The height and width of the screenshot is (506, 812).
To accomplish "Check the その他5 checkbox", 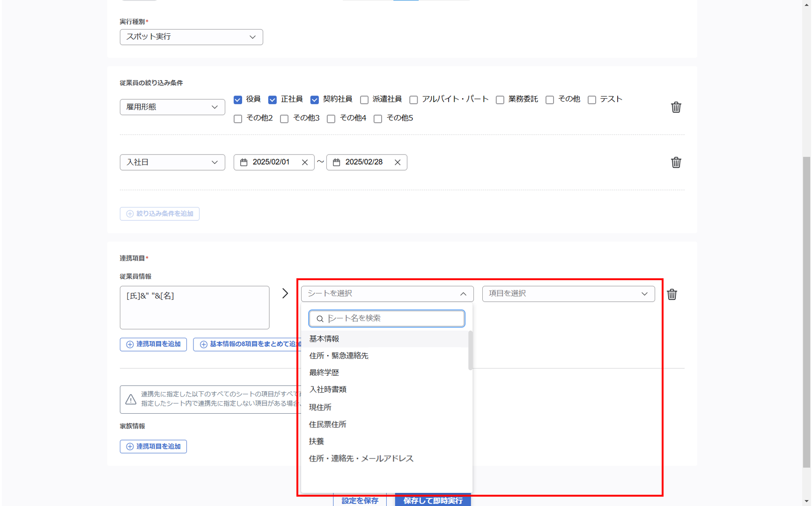I will tap(378, 119).
